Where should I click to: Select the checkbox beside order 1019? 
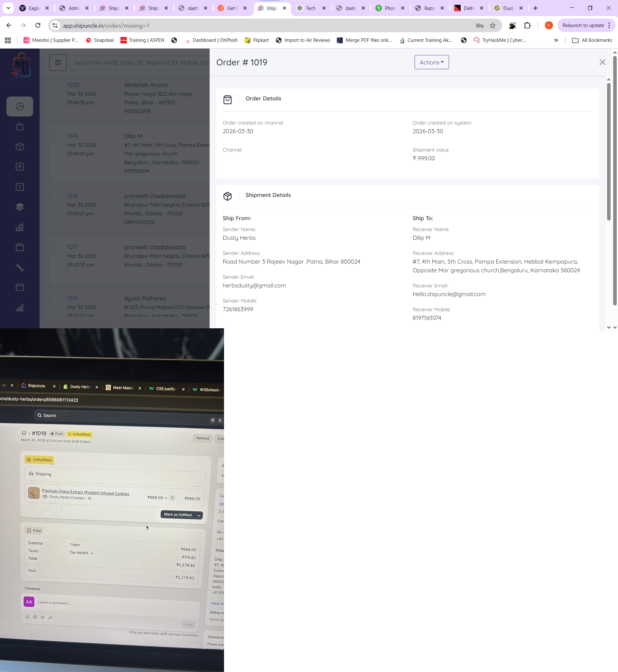[57, 137]
